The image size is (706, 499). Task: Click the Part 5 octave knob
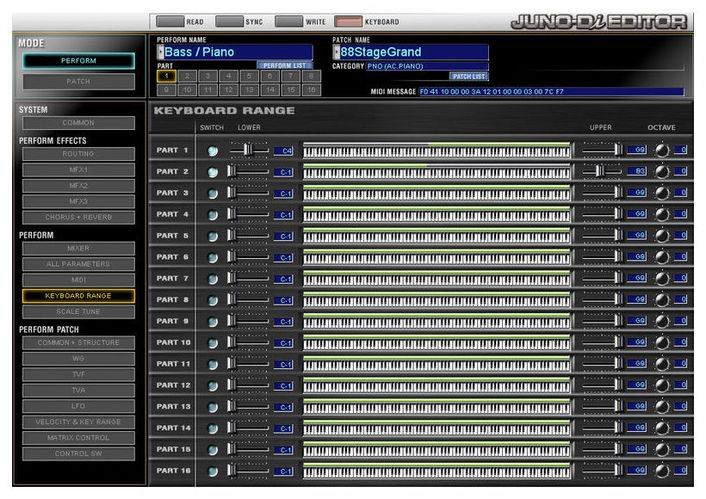pos(662,236)
